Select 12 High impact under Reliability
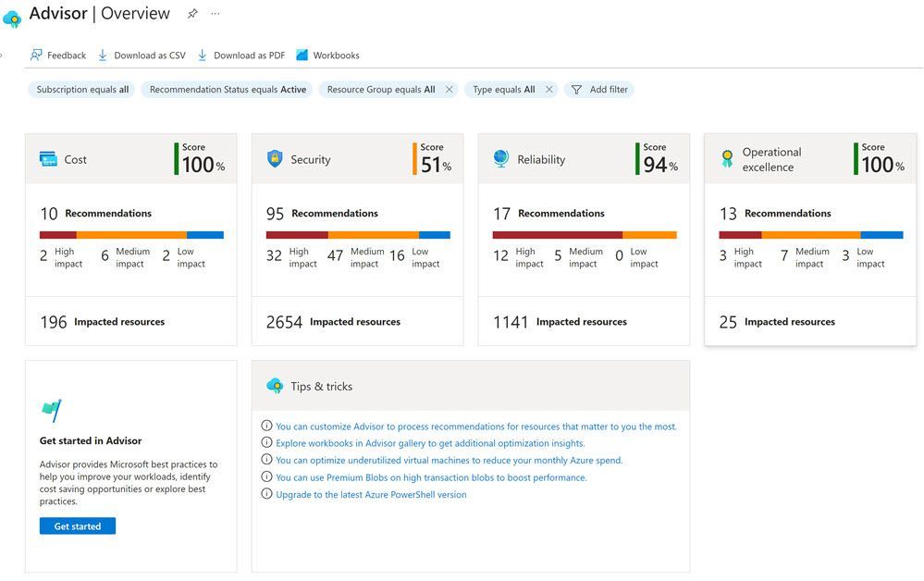924x581 pixels. pos(519,257)
